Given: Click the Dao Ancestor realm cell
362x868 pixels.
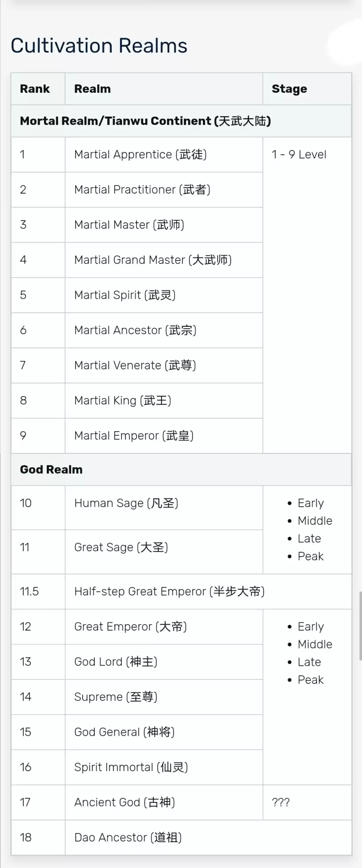Looking at the screenshot, I should click(128, 837).
